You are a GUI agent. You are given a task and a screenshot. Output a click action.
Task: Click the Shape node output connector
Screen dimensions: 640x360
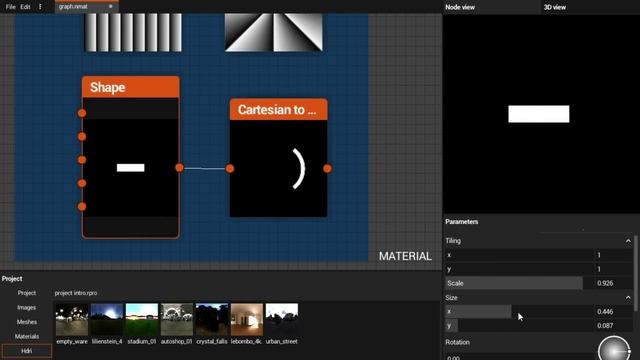(x=179, y=167)
